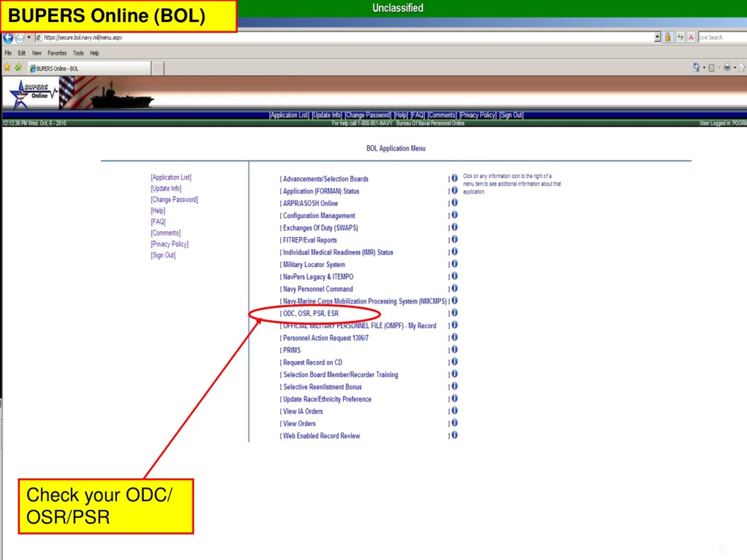The width and height of the screenshot is (747, 560).
Task: Open the File menu
Action: pyautogui.click(x=8, y=53)
